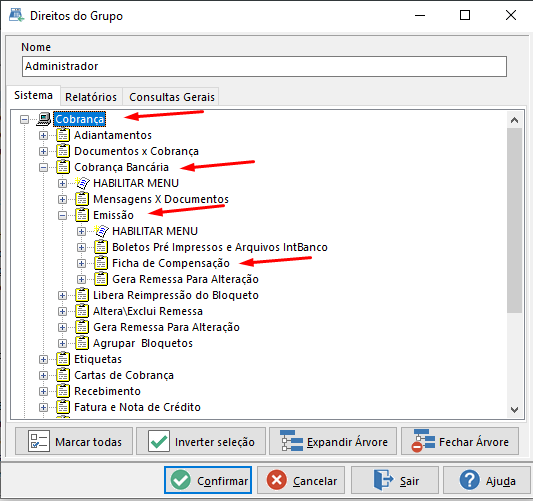Click the tree scrollbar down arrow
533x501 pixels.
pyautogui.click(x=514, y=410)
